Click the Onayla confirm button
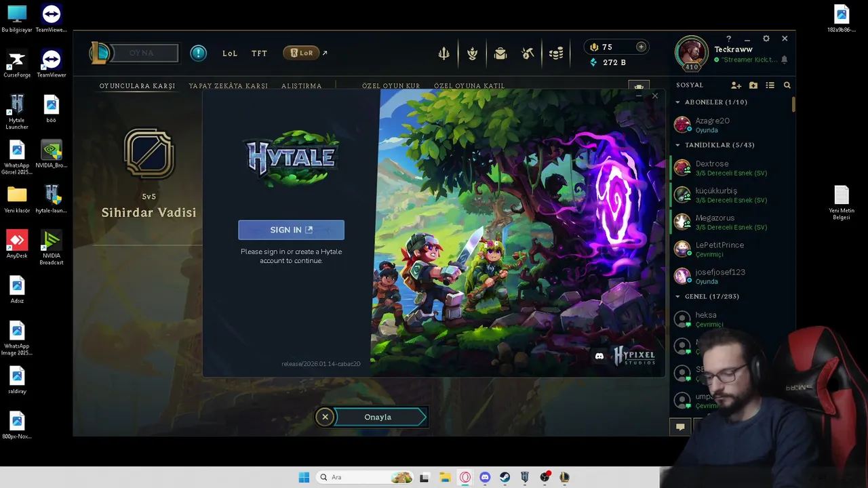 [380, 417]
